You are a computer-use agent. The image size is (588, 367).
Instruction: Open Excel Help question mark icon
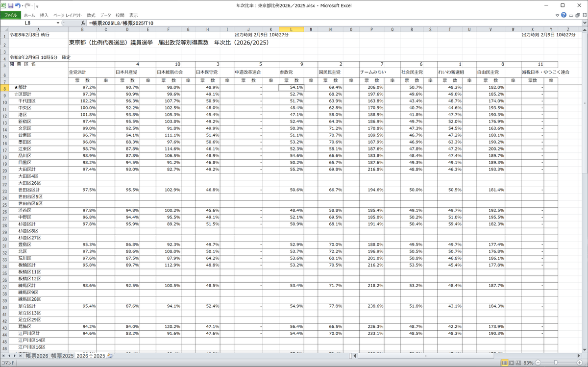pos(563,15)
